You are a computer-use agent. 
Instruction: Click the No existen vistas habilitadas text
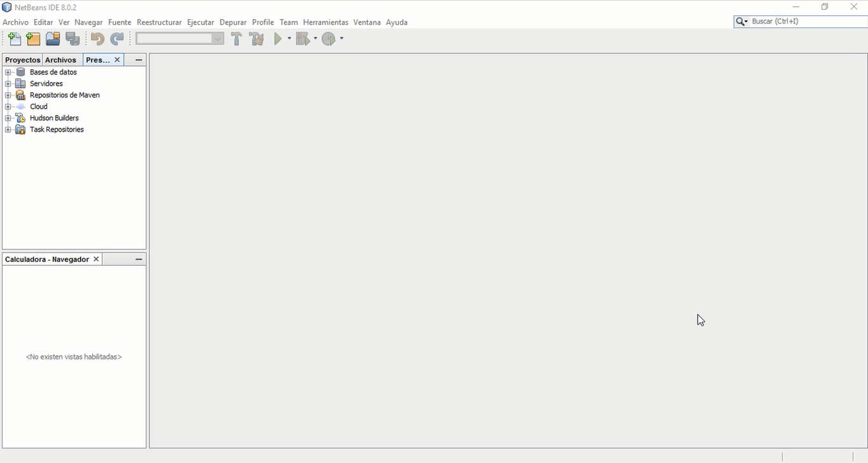74,357
